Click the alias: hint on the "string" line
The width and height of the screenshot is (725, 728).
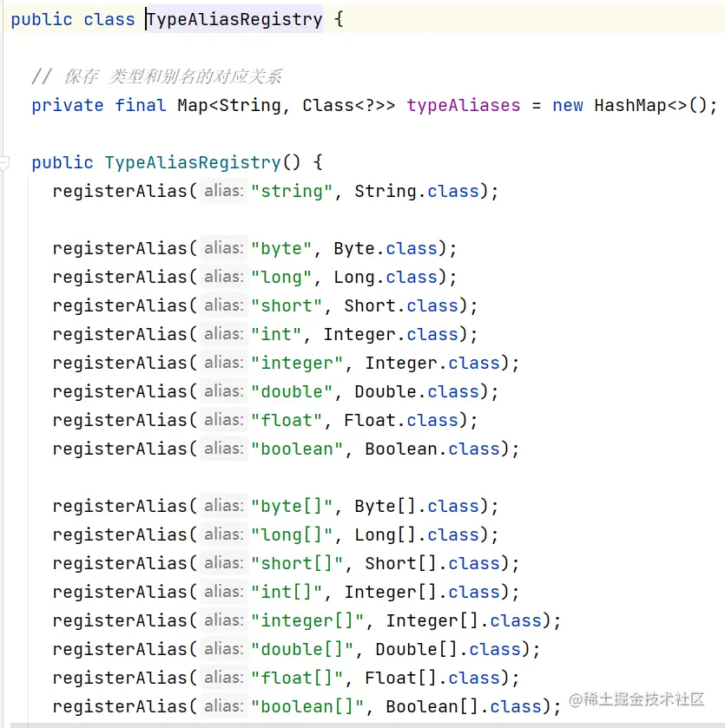(224, 191)
